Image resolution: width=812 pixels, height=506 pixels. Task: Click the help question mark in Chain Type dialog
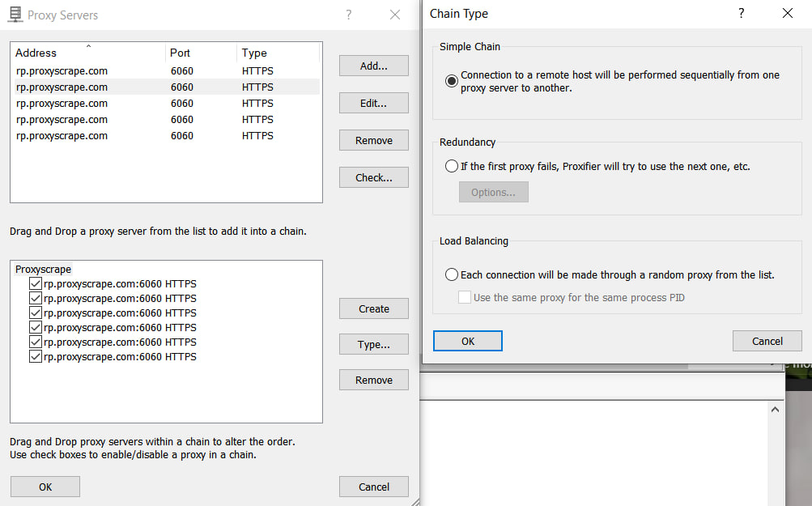click(741, 14)
